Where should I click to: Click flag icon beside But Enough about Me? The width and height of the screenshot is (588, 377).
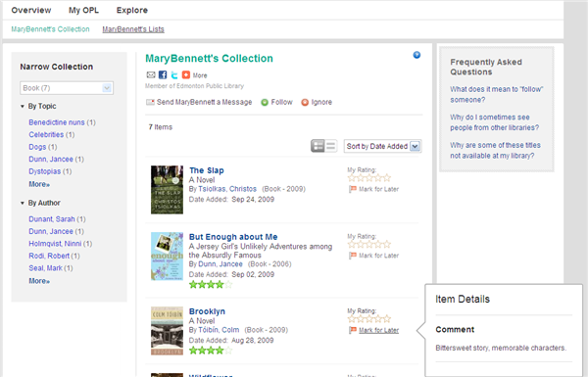pos(353,256)
